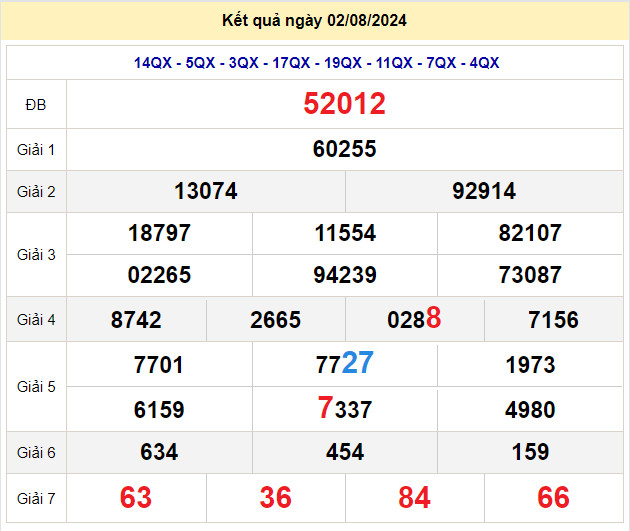The width and height of the screenshot is (630, 531).
Task: Click the code 5QX
Action: [200, 63]
